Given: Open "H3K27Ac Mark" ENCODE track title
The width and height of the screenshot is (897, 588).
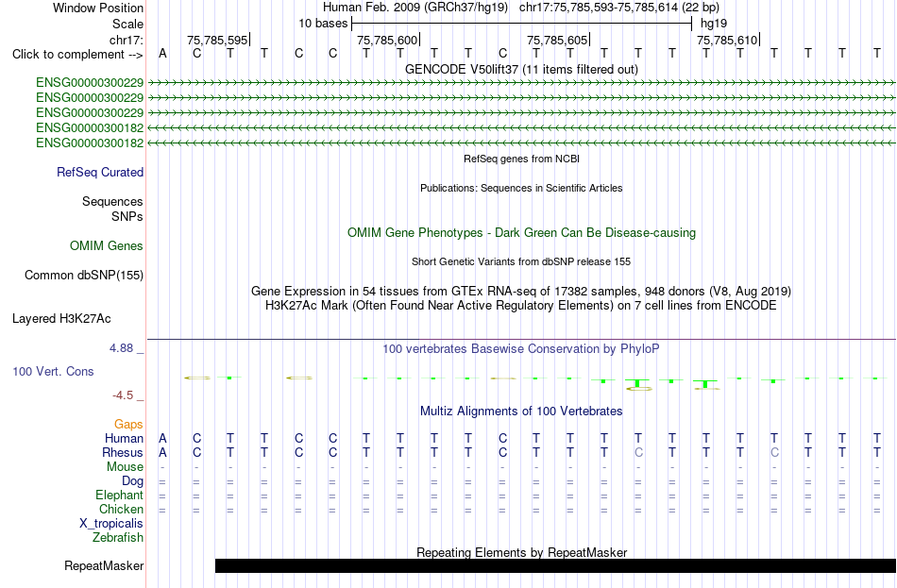Looking at the screenshot, I should (521, 306).
